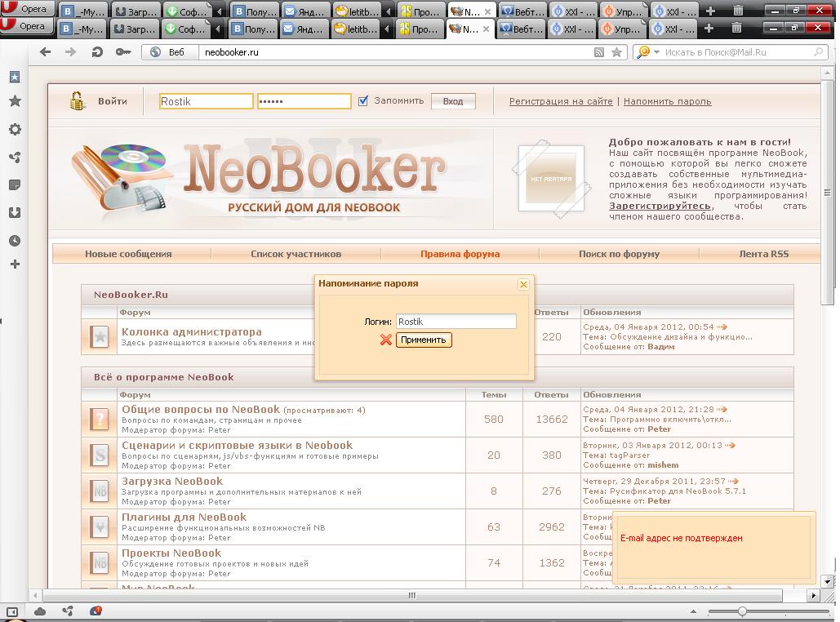840x622 pixels.
Task: Open zoom dropdown arrow in status bar
Action: pos(693,611)
